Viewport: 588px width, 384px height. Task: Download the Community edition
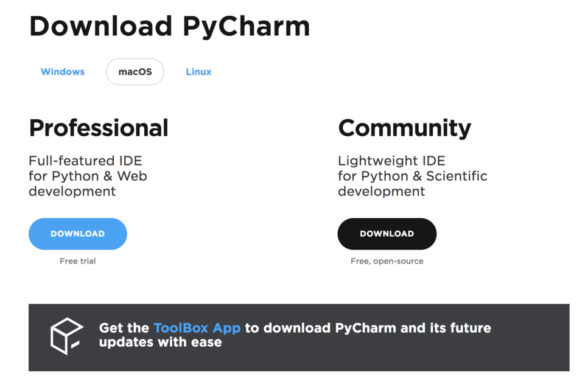pyautogui.click(x=387, y=234)
